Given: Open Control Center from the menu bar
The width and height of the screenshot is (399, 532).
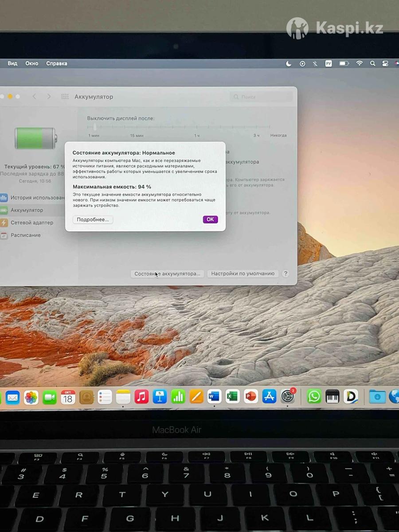Looking at the screenshot, I should click(x=385, y=63).
